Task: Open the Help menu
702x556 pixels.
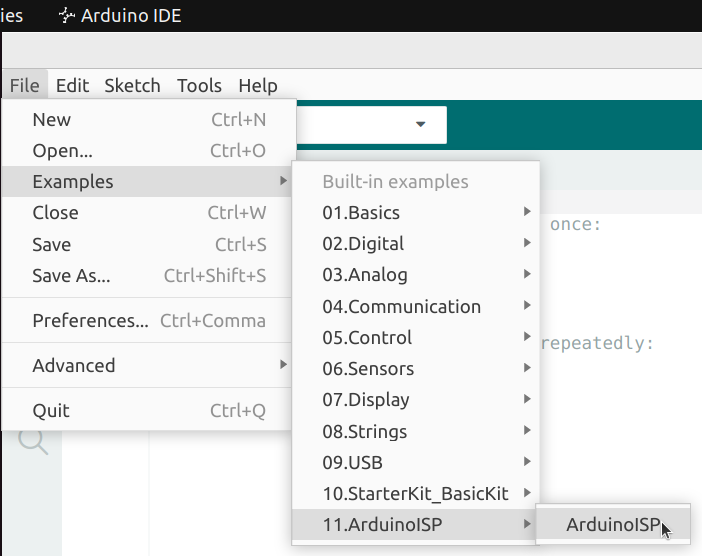Action: tap(258, 85)
